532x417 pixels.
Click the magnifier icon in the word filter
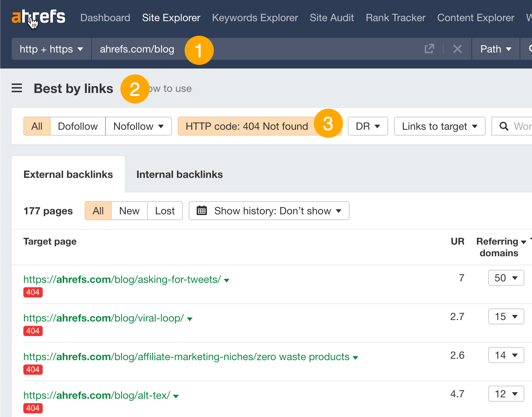tap(504, 126)
